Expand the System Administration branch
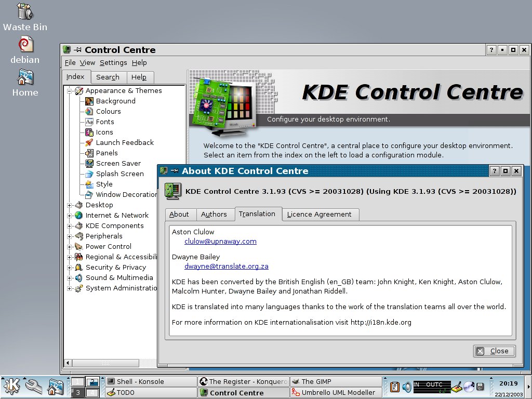 (x=69, y=288)
